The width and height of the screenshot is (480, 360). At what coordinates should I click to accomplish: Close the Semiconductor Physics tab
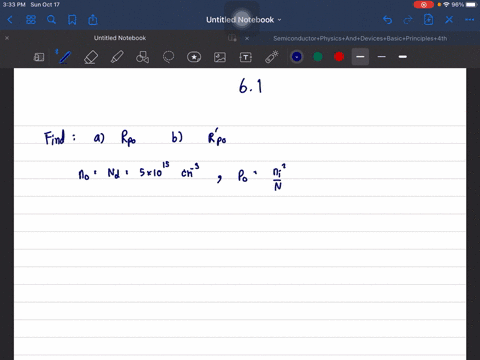pos(247,39)
